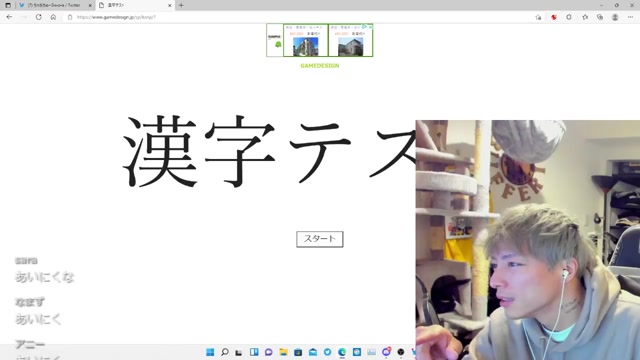Click the address bar URL field
This screenshot has width=640, height=360.
pyautogui.click(x=286, y=17)
